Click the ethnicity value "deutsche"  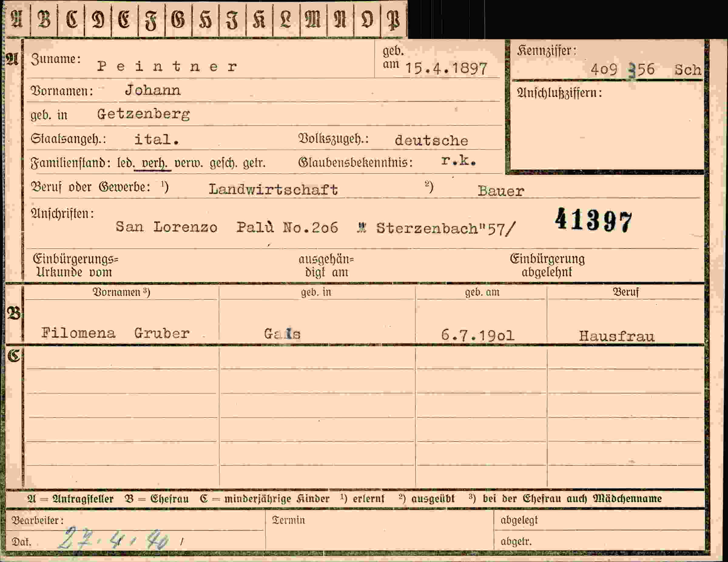pos(431,140)
